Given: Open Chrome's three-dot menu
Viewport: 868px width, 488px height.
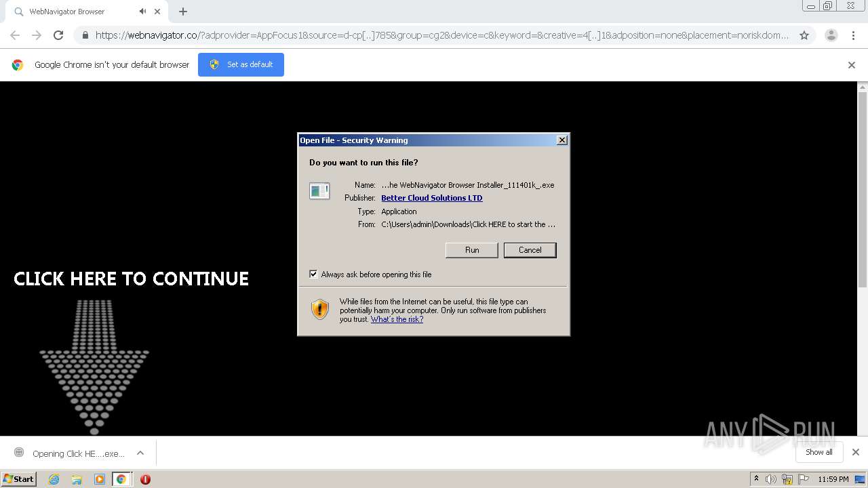Looking at the screenshot, I should (x=854, y=35).
